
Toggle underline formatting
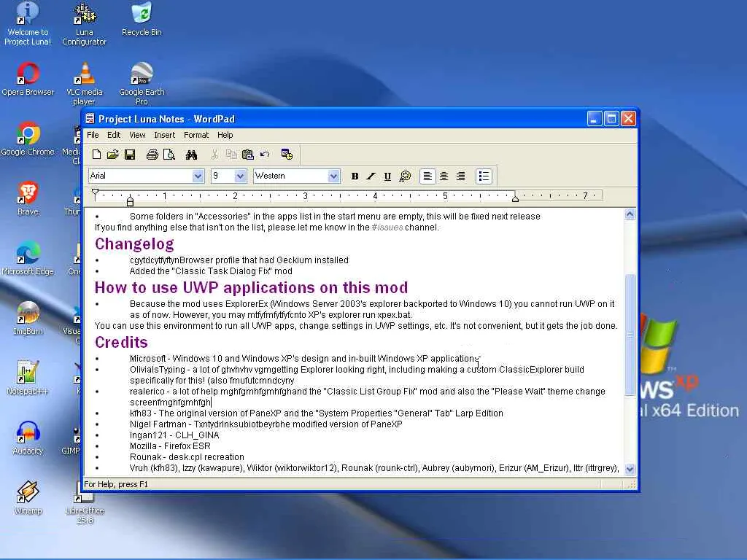[x=387, y=176]
